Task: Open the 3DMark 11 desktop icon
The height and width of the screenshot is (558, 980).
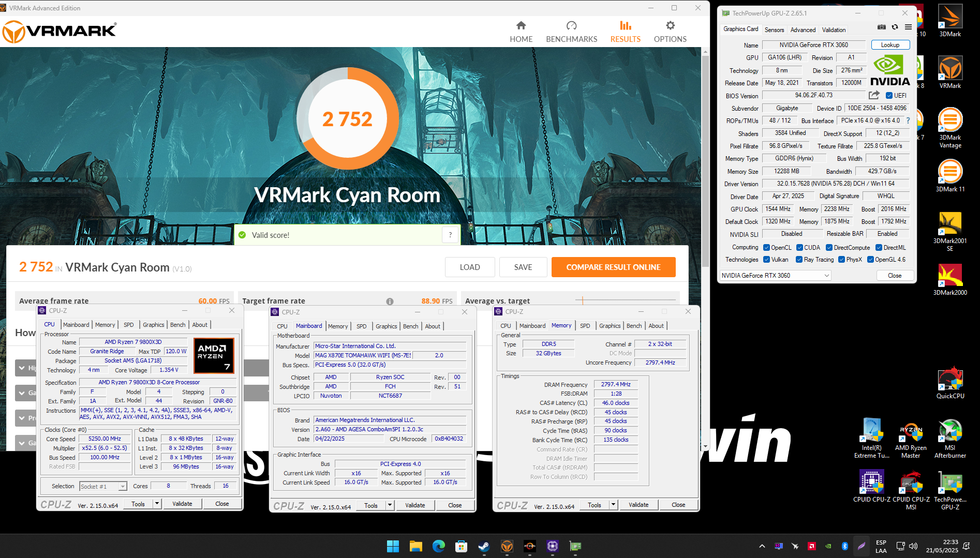Action: tap(950, 176)
